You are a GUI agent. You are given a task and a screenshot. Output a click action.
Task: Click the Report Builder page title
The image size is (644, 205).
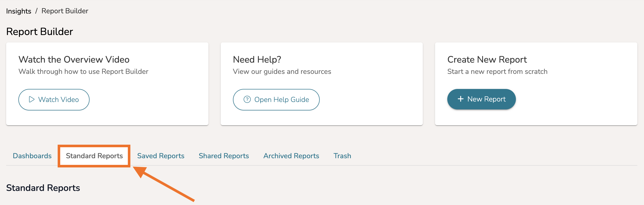(40, 31)
